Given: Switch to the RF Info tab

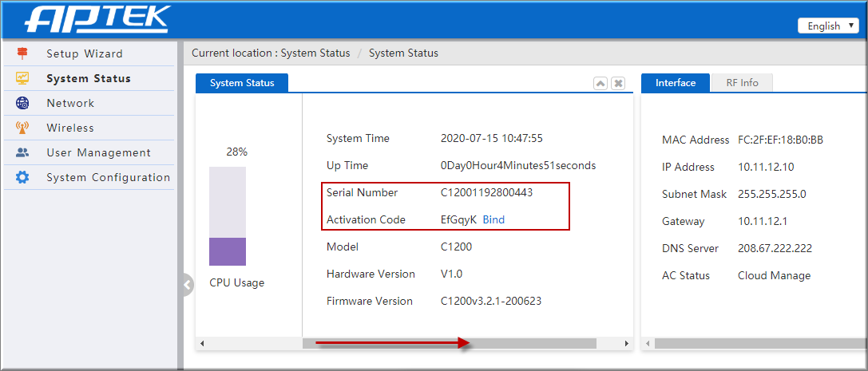Looking at the screenshot, I should pyautogui.click(x=742, y=83).
